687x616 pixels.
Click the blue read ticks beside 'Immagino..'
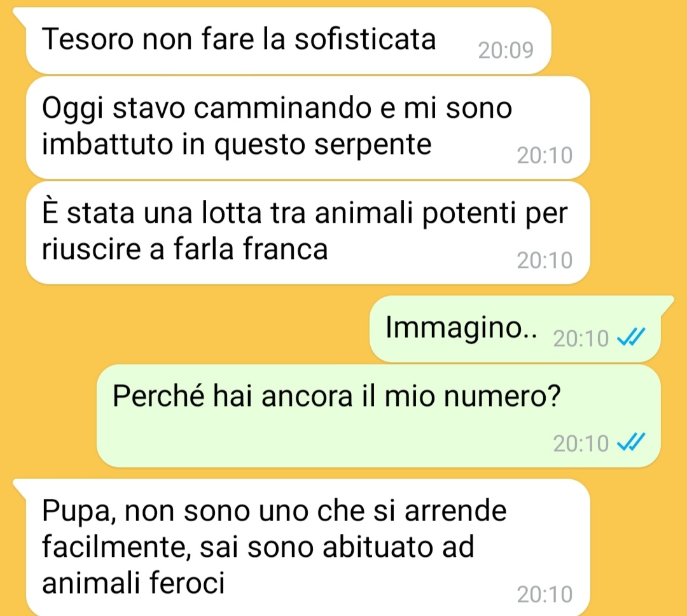click(x=631, y=338)
